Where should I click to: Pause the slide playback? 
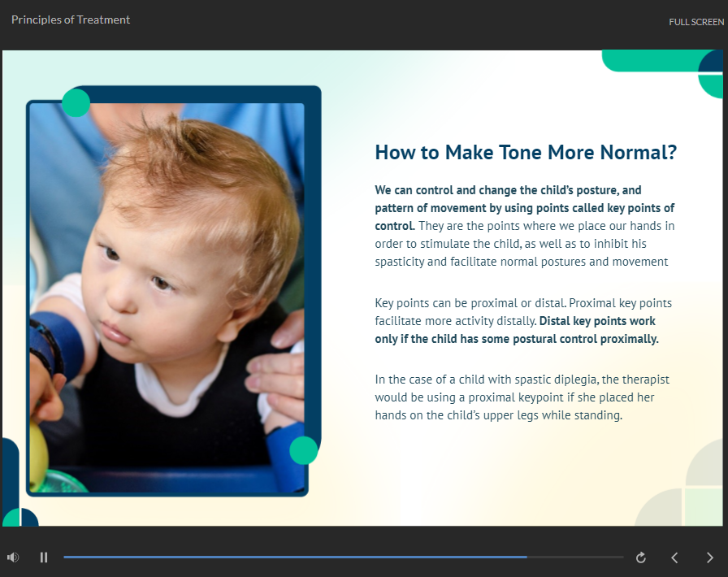44,557
